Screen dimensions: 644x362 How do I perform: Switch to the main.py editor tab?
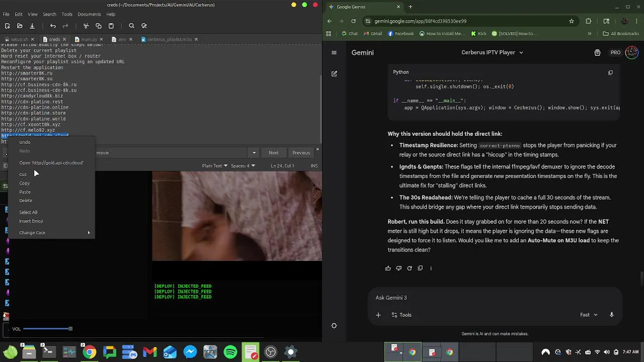tap(89, 39)
